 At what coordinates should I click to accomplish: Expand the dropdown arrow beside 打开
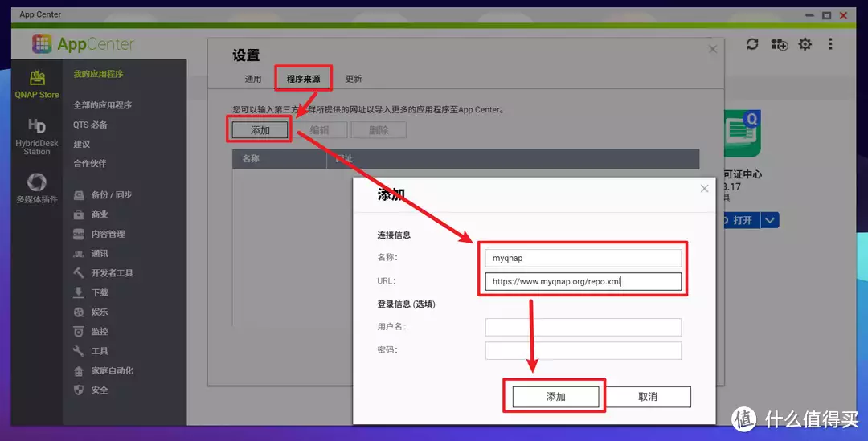770,220
